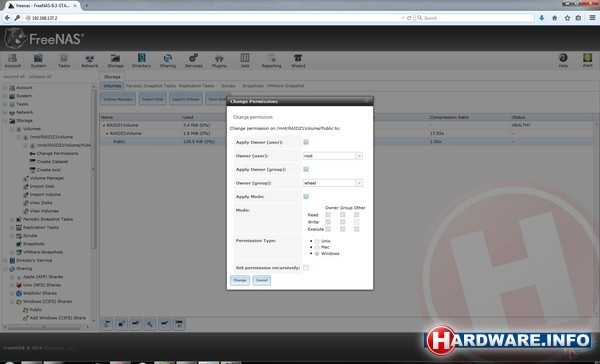
Task: Open the Jails toolbar icon
Action: pos(245,60)
